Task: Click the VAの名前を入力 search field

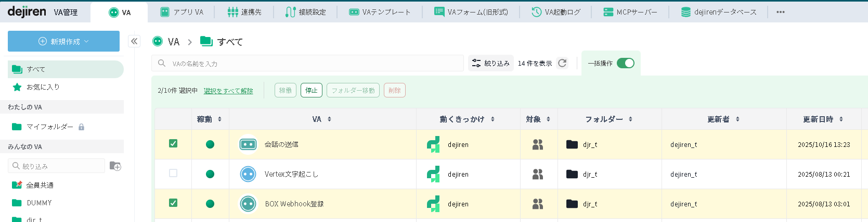Action: (312, 64)
